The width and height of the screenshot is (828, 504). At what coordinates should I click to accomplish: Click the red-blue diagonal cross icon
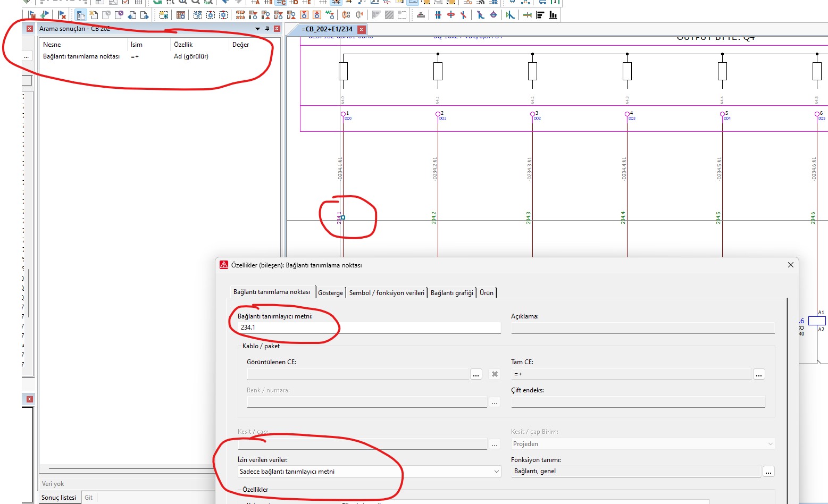(x=464, y=15)
